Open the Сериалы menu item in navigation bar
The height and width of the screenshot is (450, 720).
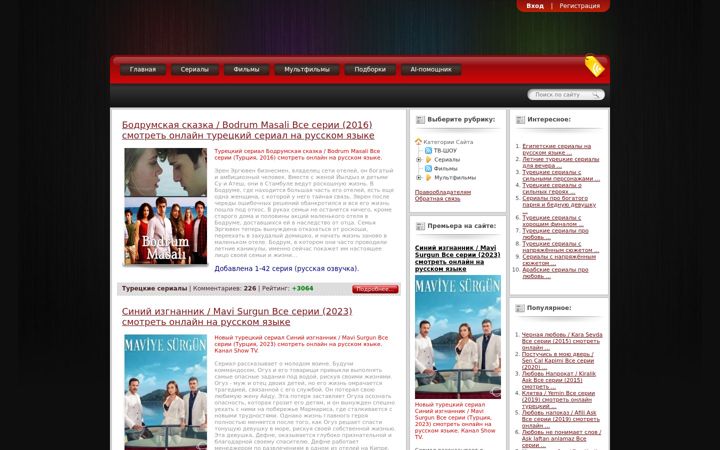[195, 70]
